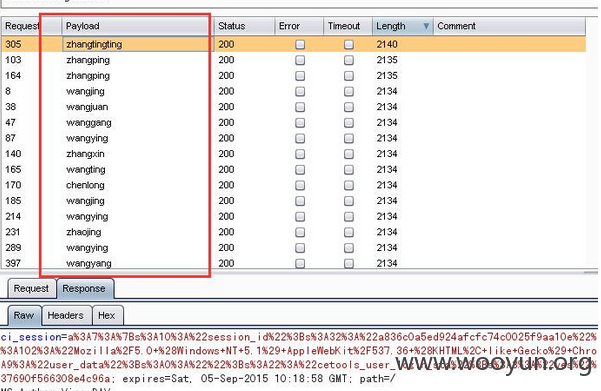The height and width of the screenshot is (391, 601).
Task: Select payload zhangxin row
Action: [x=85, y=154]
